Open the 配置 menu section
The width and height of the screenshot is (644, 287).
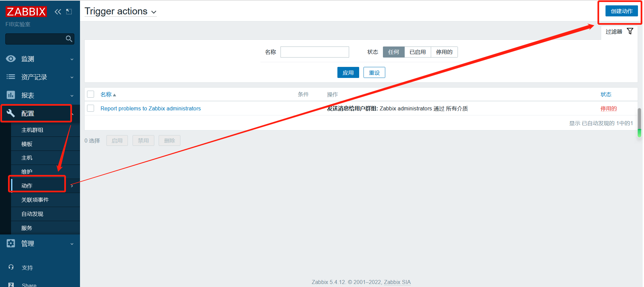point(40,113)
